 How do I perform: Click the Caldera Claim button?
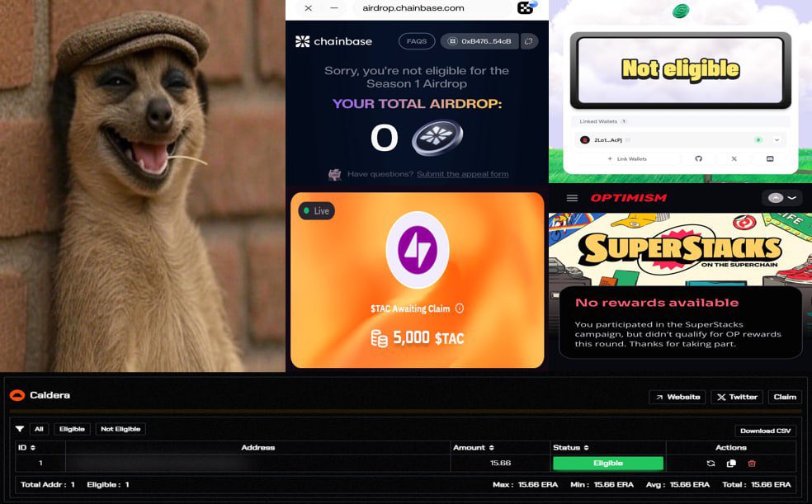coord(785,397)
